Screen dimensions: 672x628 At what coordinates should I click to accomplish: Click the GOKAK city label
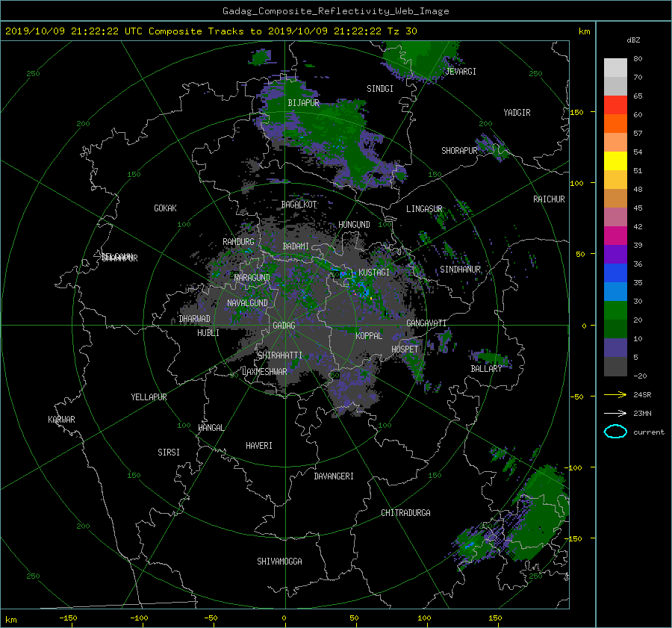click(x=165, y=208)
